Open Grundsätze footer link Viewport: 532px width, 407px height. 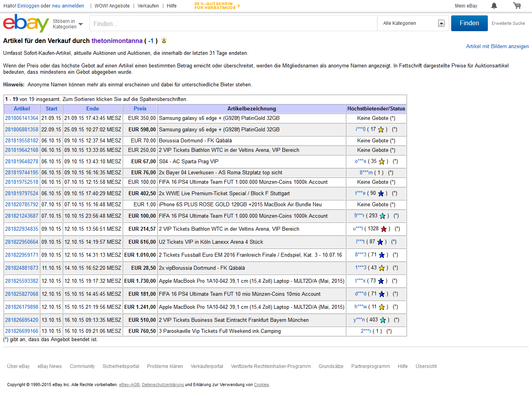(x=331, y=366)
